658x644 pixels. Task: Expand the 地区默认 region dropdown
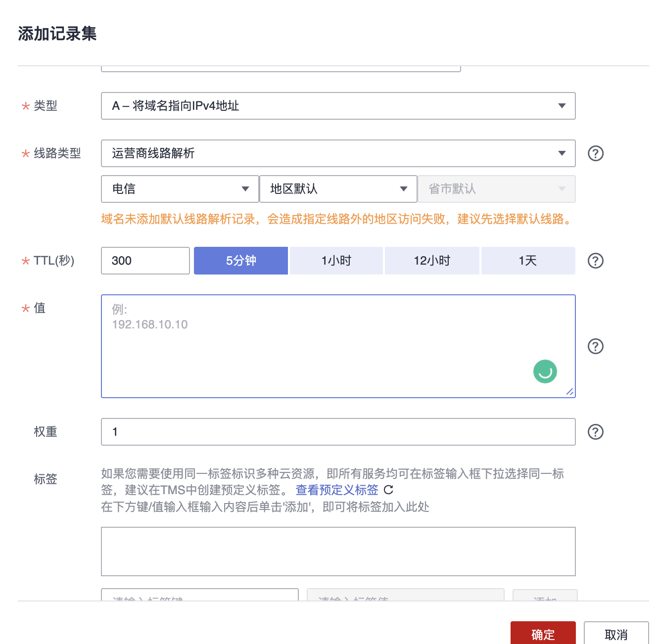click(x=338, y=189)
